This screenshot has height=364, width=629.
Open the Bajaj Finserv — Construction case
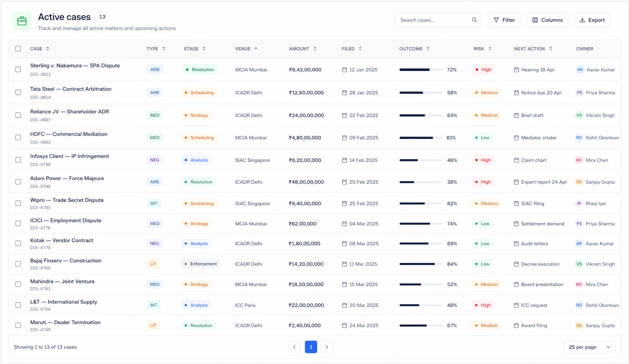coord(66,261)
